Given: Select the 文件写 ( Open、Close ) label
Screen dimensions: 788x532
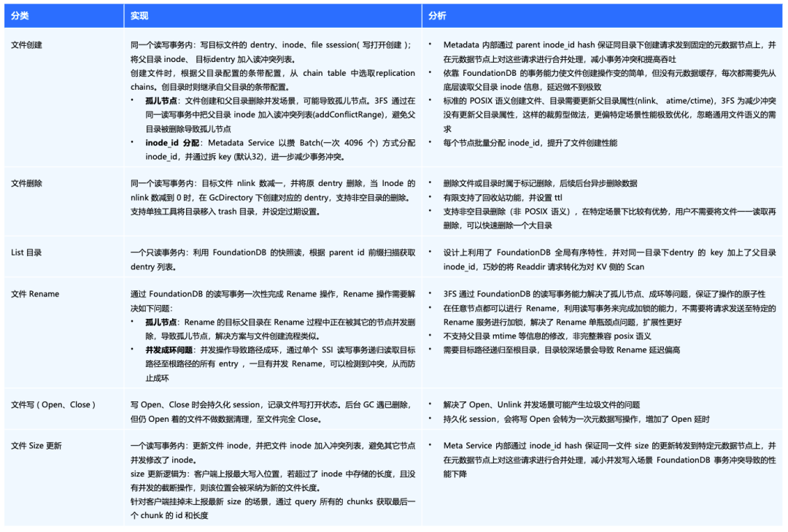Looking at the screenshot, I should click(53, 405).
